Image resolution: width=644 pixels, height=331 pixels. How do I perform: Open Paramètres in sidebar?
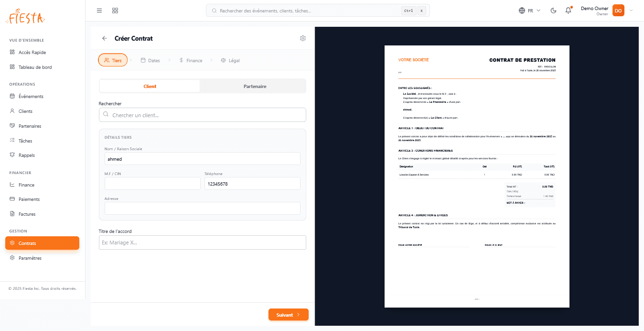43,258
